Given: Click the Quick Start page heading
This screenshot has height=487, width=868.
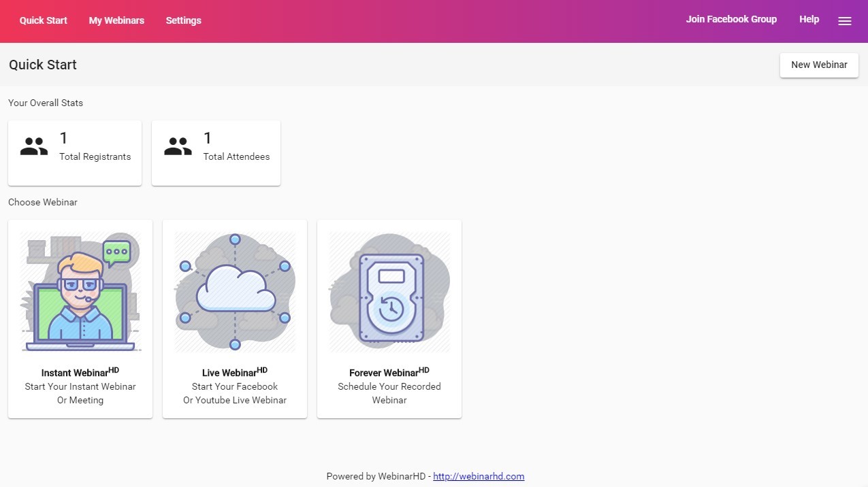Looking at the screenshot, I should coord(43,65).
